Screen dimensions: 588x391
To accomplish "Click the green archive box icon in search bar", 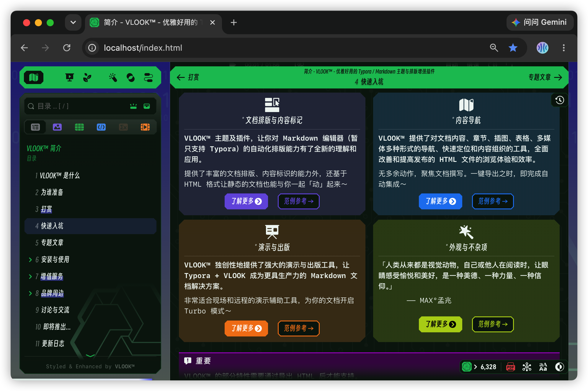I will click(x=147, y=106).
